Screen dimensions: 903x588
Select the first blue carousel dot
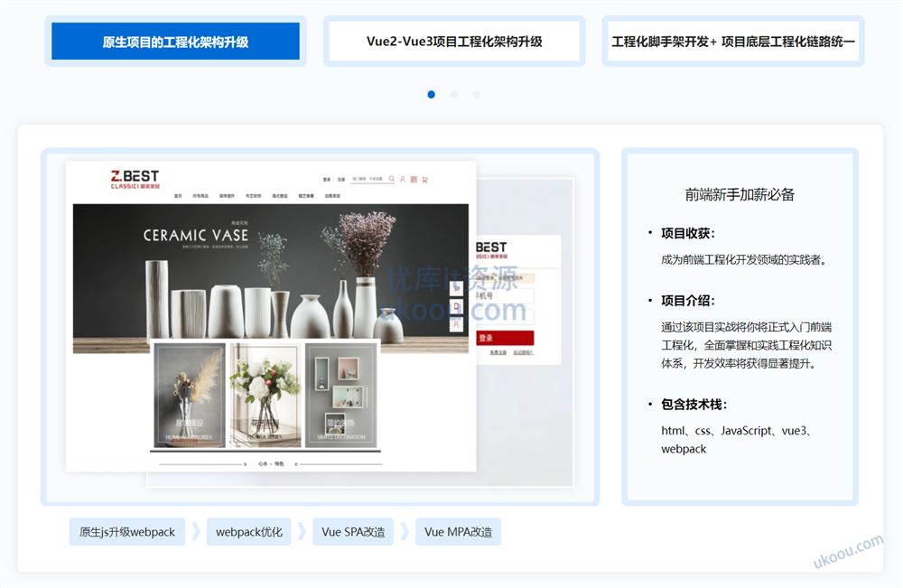[432, 95]
